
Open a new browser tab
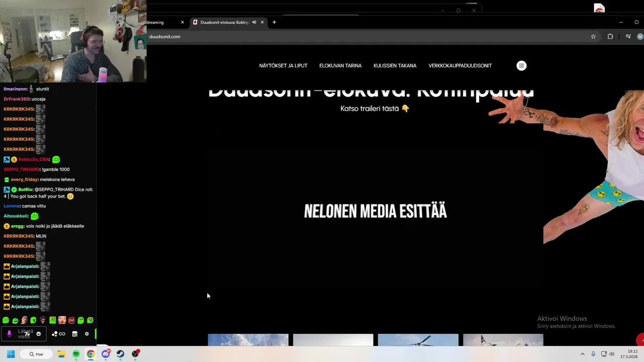(274, 22)
